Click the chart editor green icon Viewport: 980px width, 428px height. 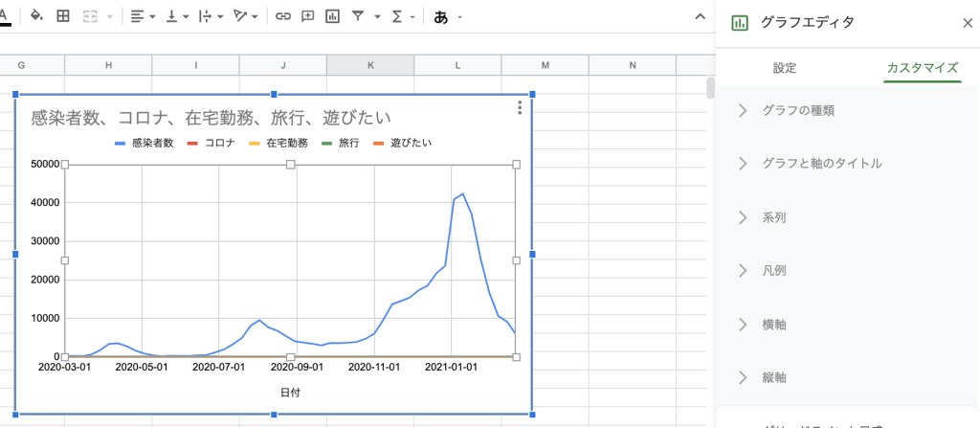[x=740, y=23]
